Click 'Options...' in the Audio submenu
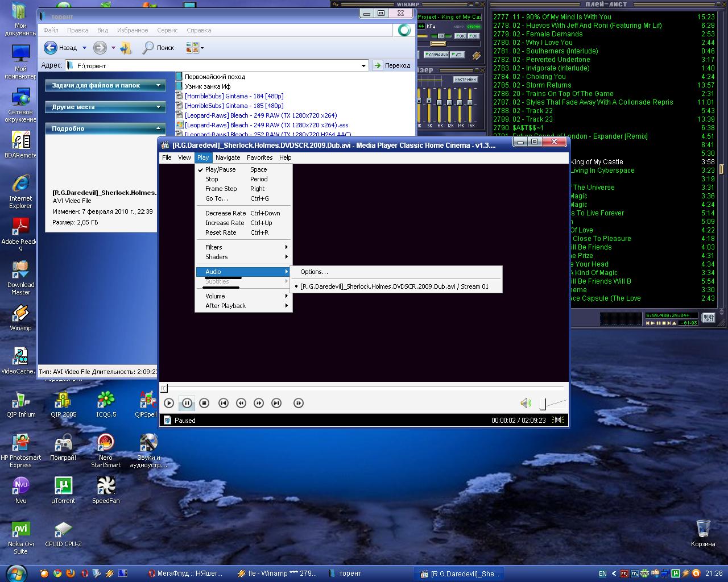Viewport: 728px width, 582px height. (314, 272)
